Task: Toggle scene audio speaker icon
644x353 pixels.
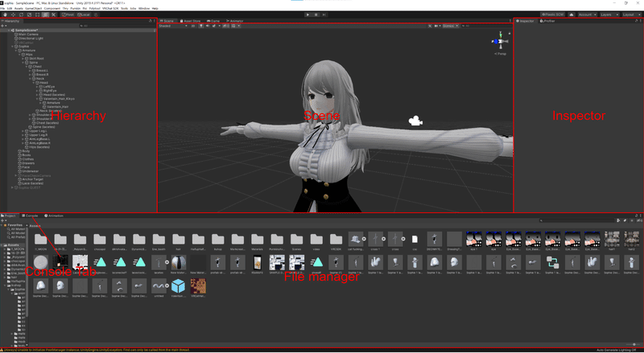Action: pos(208,26)
